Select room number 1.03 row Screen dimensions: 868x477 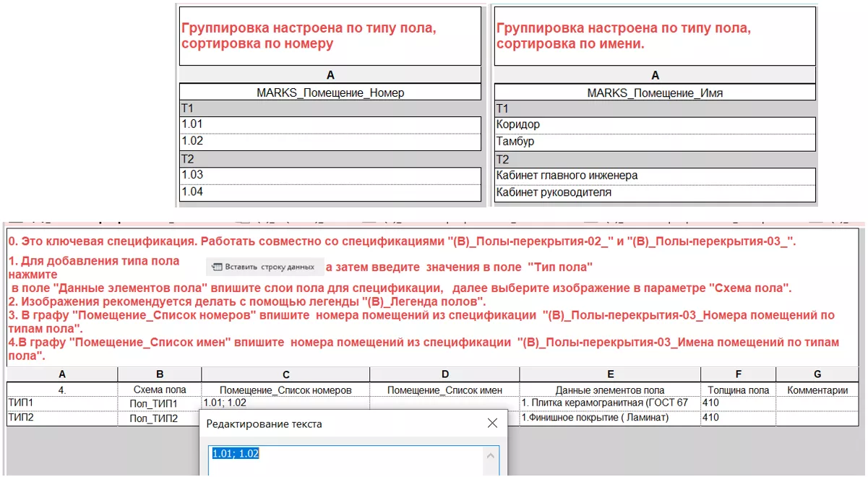pyautogui.click(x=330, y=175)
